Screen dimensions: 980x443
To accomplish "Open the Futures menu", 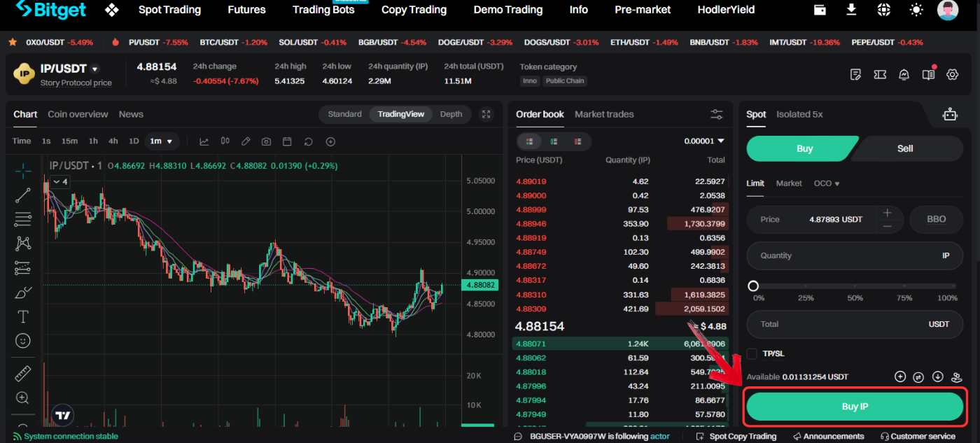I will coord(246,10).
